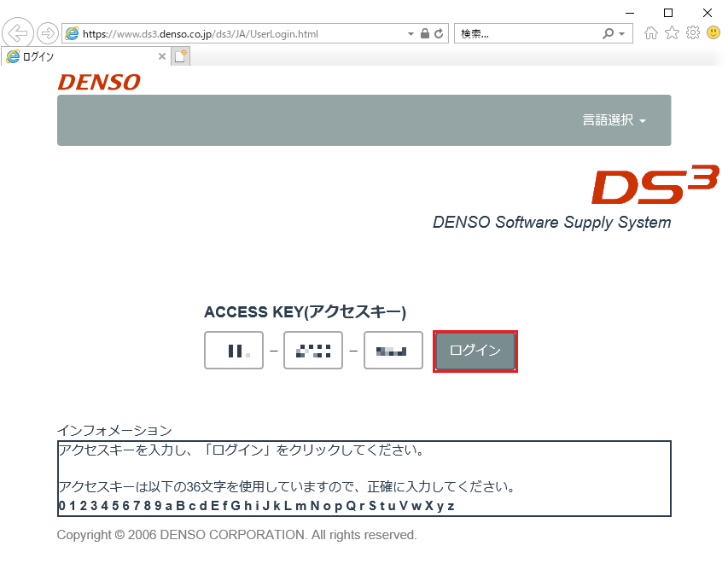
Task: Close the browser window
Action: [708, 13]
